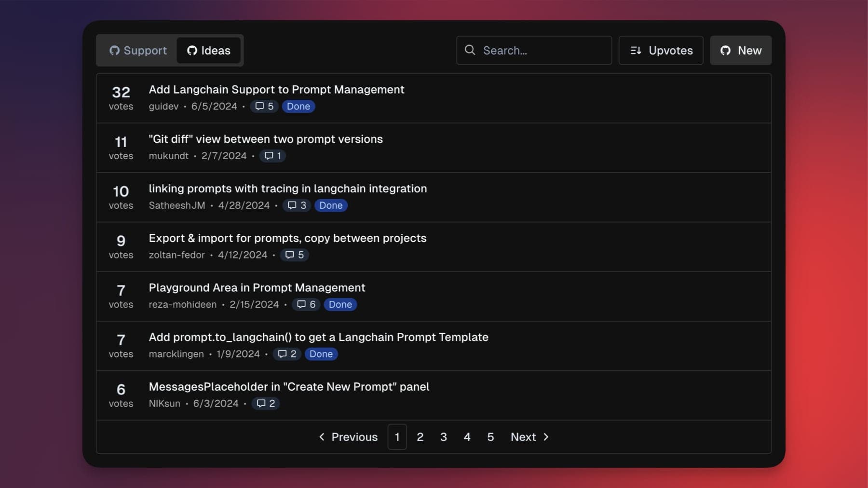Switch to the Support tab
Viewport: 868px width, 488px height.
pyautogui.click(x=136, y=50)
